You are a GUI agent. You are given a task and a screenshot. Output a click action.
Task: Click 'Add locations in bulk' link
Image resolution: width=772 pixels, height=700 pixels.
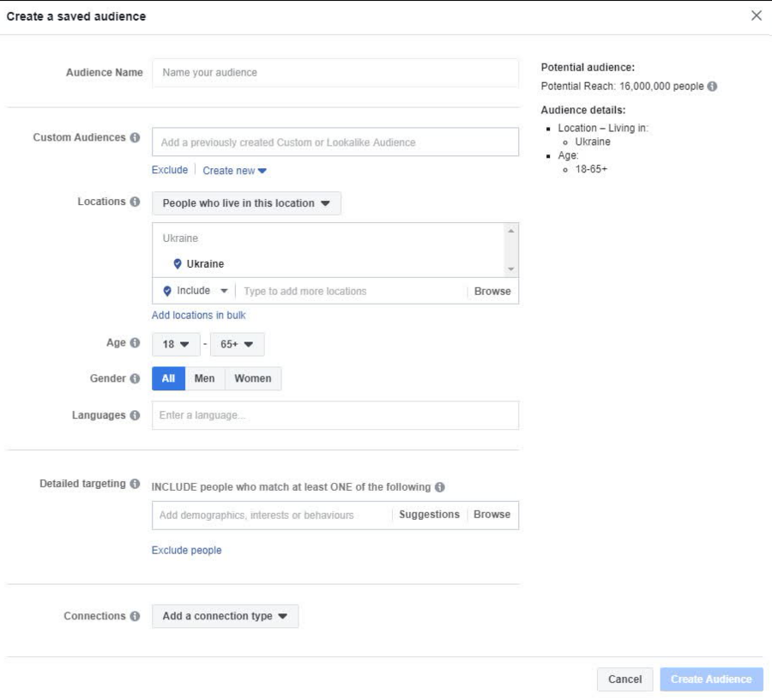click(x=198, y=316)
